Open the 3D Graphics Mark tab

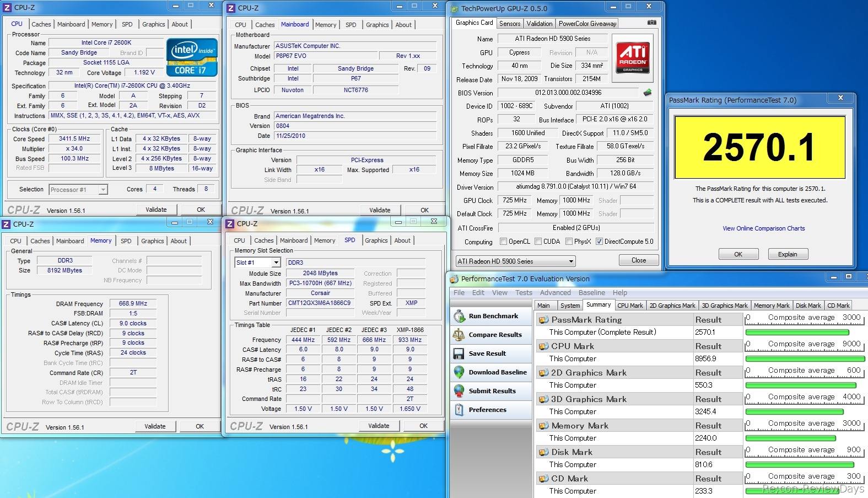tap(724, 306)
